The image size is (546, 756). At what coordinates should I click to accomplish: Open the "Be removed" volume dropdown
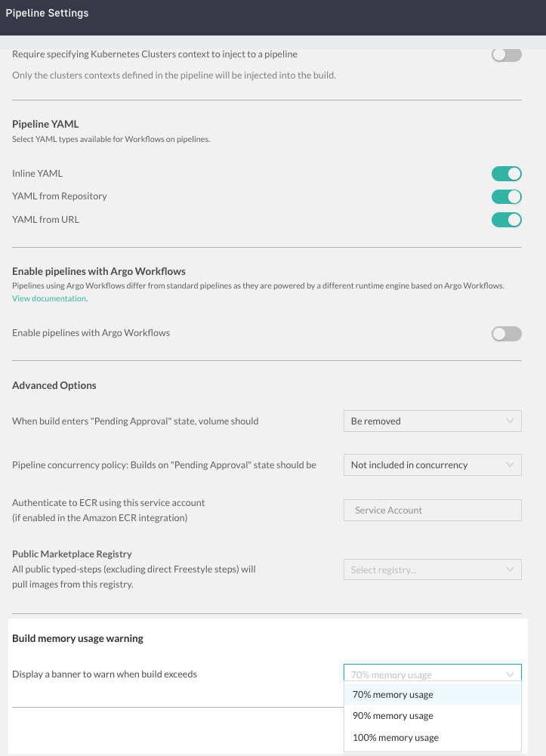click(432, 421)
